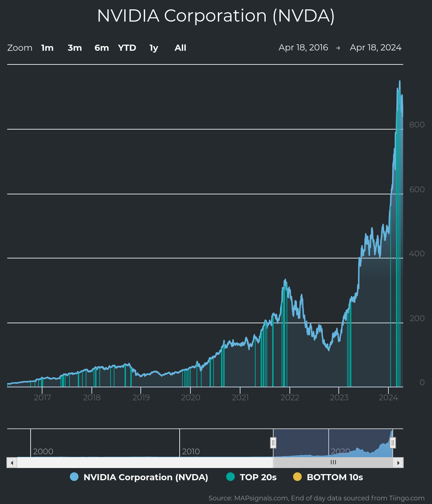This screenshot has width=432, height=504.
Task: Click the 2017 x-axis label
Action: click(x=42, y=397)
